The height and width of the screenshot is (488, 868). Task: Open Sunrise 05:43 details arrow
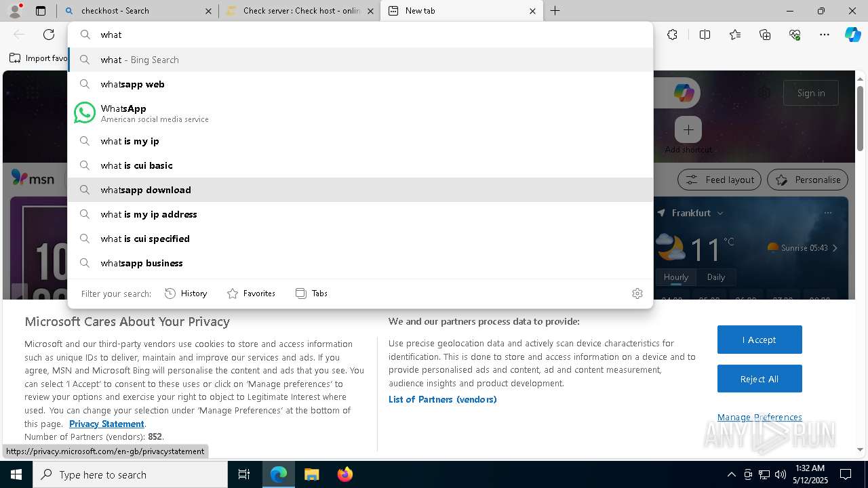[x=835, y=248]
